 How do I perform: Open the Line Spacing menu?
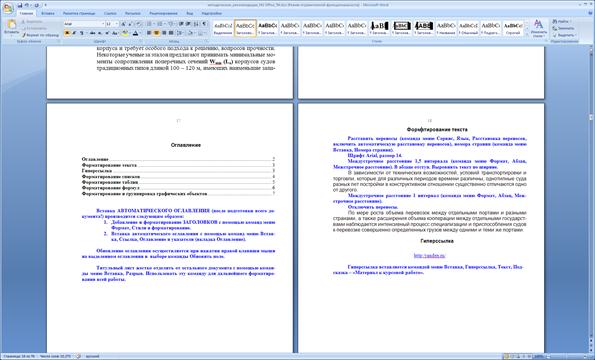179,33
